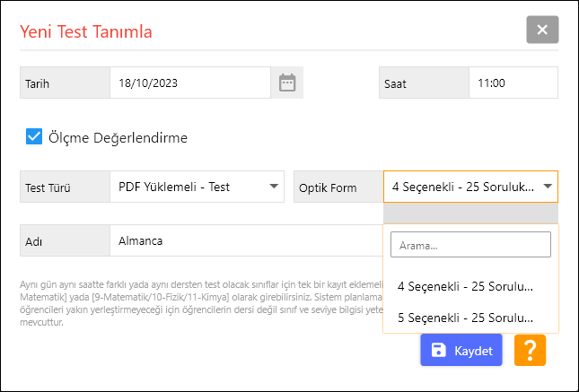579x392 pixels.
Task: Click the orange question mark help icon
Action: pos(530,351)
